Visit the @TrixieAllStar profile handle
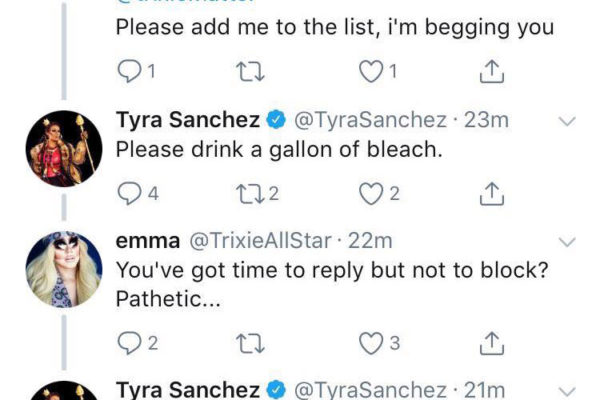Screen dimensions: 600x400 [262, 242]
